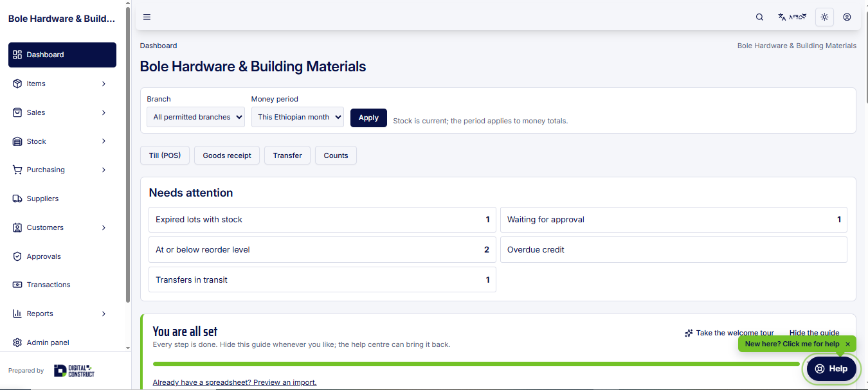Click the Customers contact icon
The width and height of the screenshot is (868, 390).
[x=17, y=227]
